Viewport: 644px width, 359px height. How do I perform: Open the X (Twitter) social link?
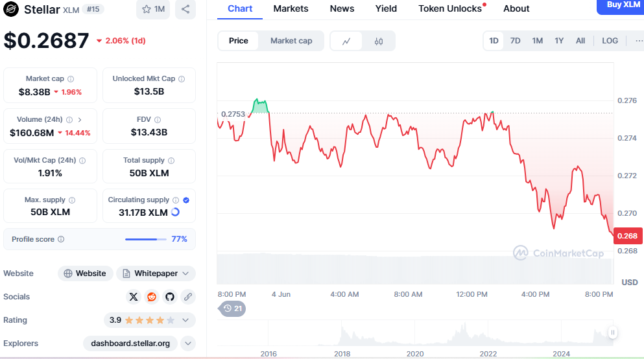pyautogui.click(x=134, y=297)
